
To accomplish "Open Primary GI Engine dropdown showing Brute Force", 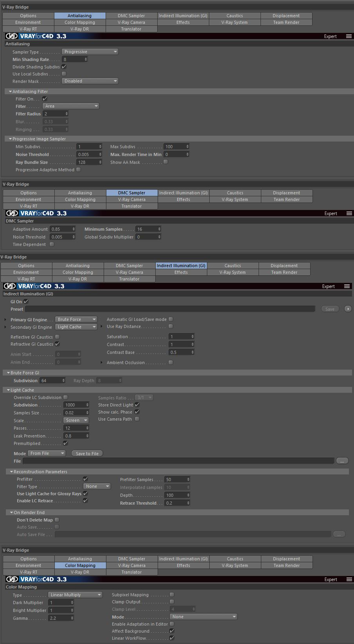I will click(76, 319).
